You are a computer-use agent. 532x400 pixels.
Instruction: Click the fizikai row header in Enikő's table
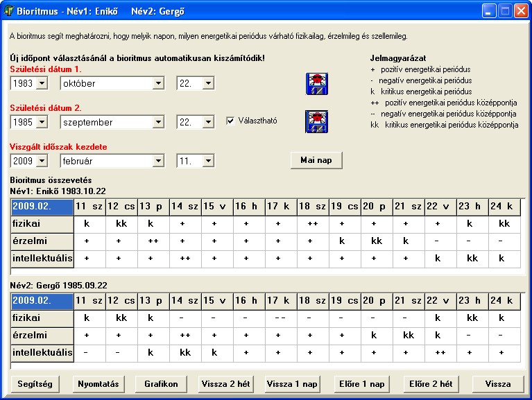coord(42,224)
